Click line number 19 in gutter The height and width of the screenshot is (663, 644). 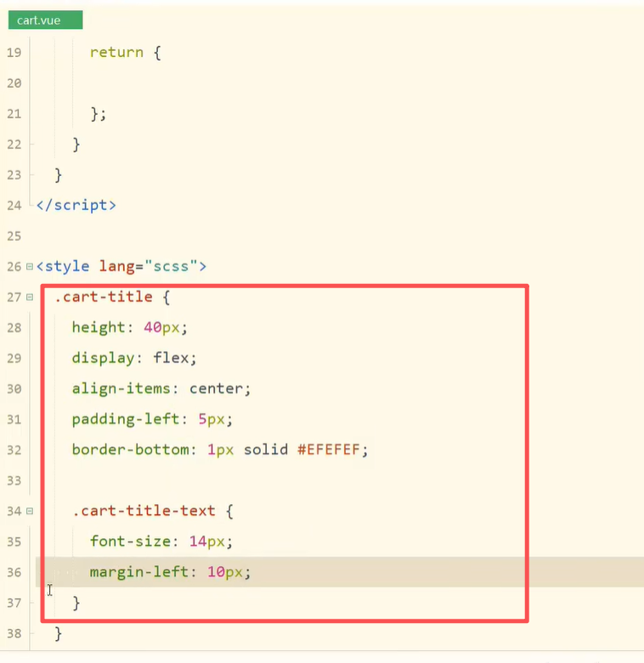pos(14,53)
